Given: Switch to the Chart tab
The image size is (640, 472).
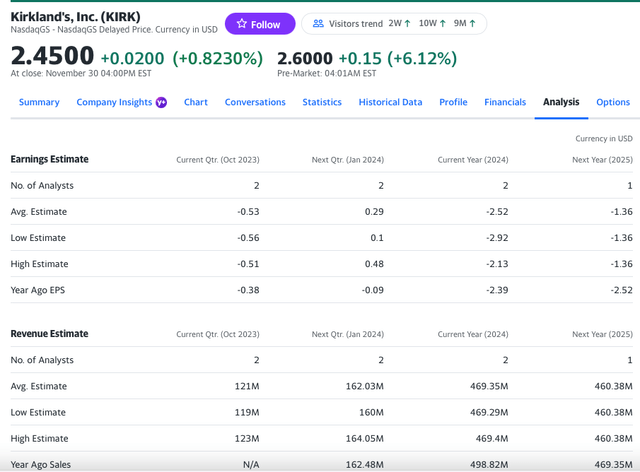Looking at the screenshot, I should [196, 102].
